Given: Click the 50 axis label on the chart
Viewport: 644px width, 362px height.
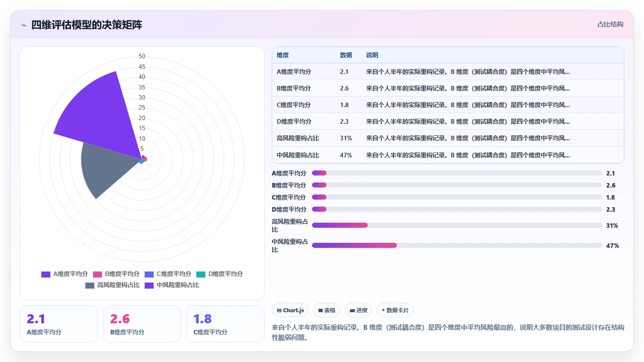Looking at the screenshot, I should (142, 56).
